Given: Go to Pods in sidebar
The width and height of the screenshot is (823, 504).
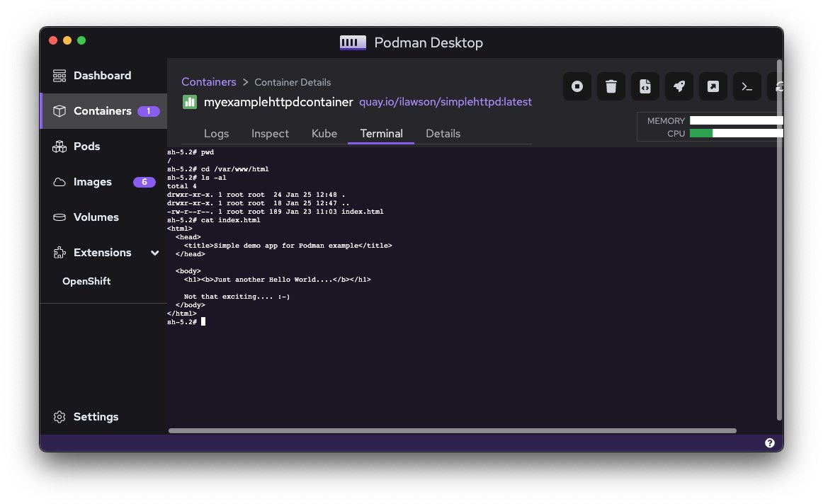Looking at the screenshot, I should (86, 147).
